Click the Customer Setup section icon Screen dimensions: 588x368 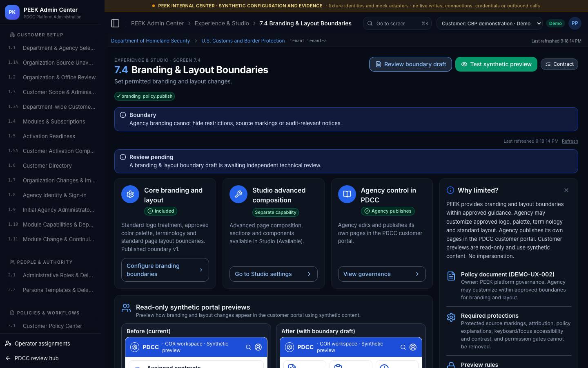(12, 35)
